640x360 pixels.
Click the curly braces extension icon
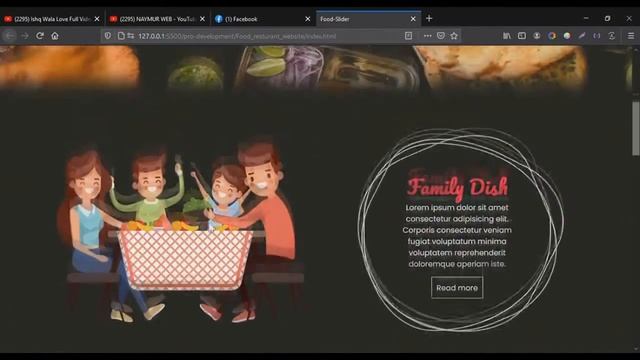click(x=597, y=36)
